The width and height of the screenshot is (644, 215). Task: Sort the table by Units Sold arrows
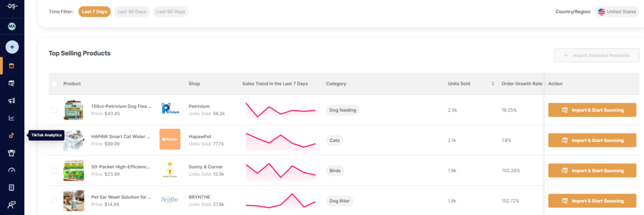click(x=493, y=84)
